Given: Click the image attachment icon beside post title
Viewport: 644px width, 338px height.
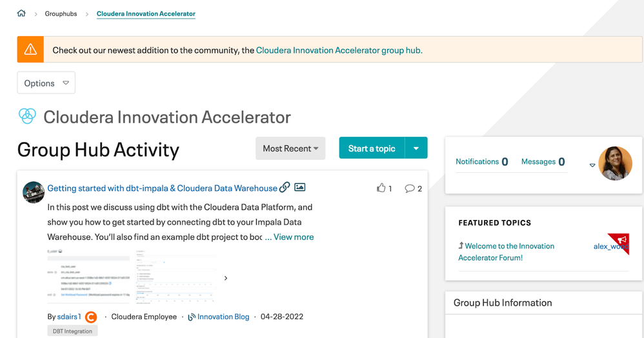Looking at the screenshot, I should pyautogui.click(x=299, y=187).
